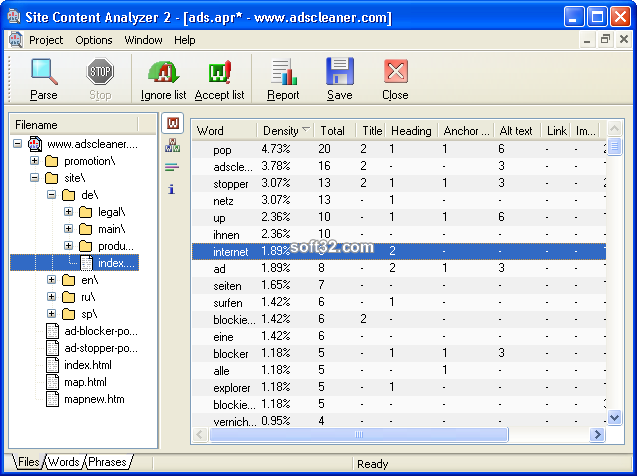637x476 pixels.
Task: Collapse the de\ folder
Action: (x=51, y=195)
